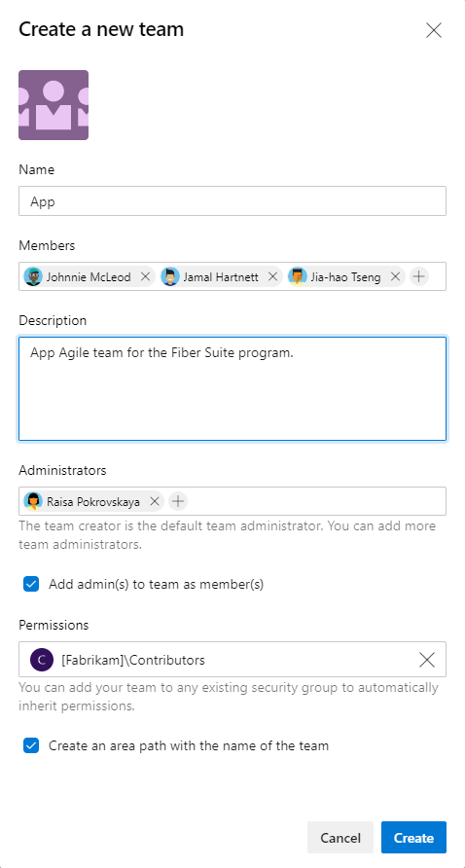Click the Administrators label
This screenshot has width=465, height=868.
pos(62,471)
